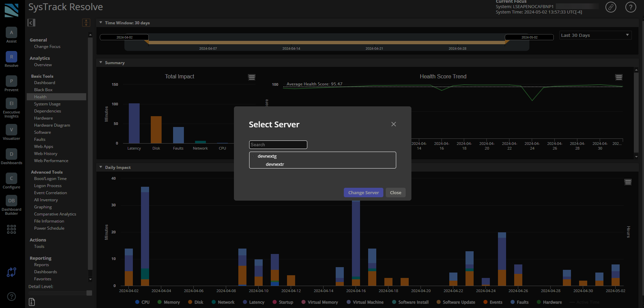Toggle CPU series in chart legend
Image resolution: width=644 pixels, height=308 pixels.
coord(142,302)
